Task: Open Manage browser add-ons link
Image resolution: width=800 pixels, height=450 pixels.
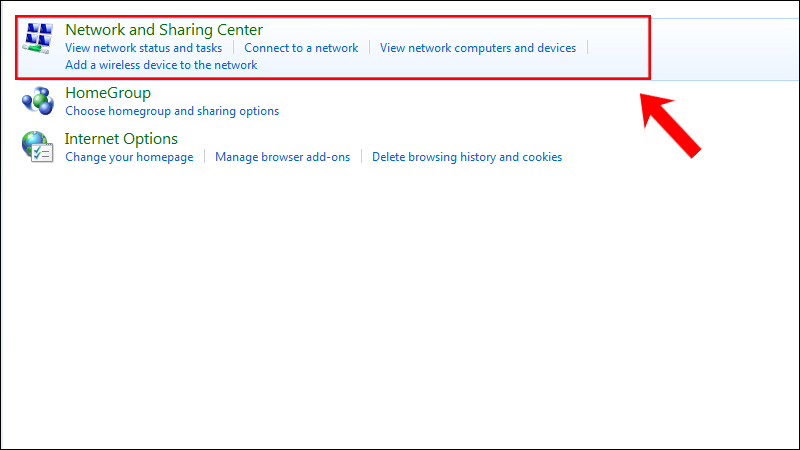Action: tap(283, 157)
